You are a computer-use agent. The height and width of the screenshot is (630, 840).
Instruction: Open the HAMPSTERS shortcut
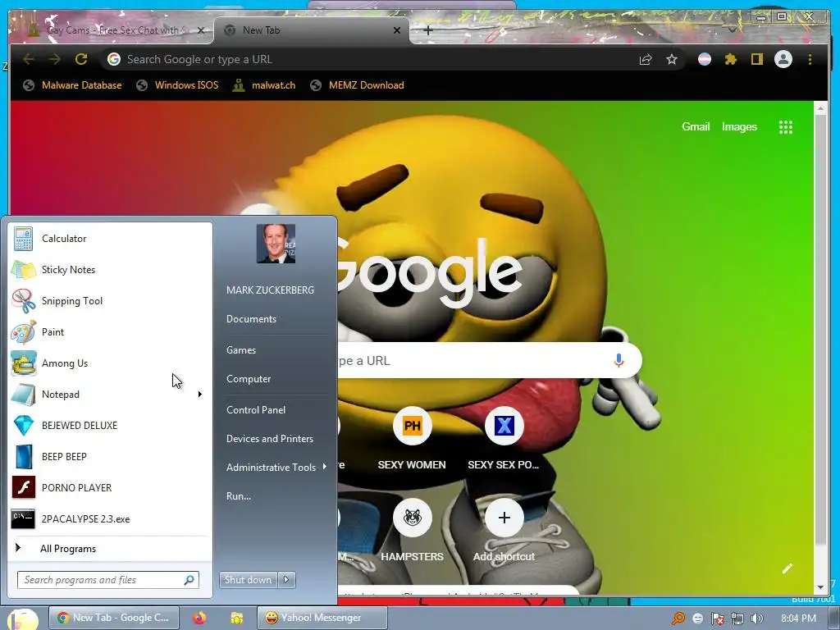click(x=412, y=528)
